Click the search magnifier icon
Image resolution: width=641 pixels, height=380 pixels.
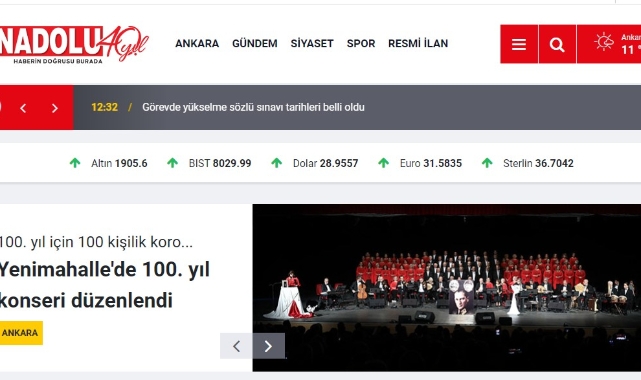(557, 44)
